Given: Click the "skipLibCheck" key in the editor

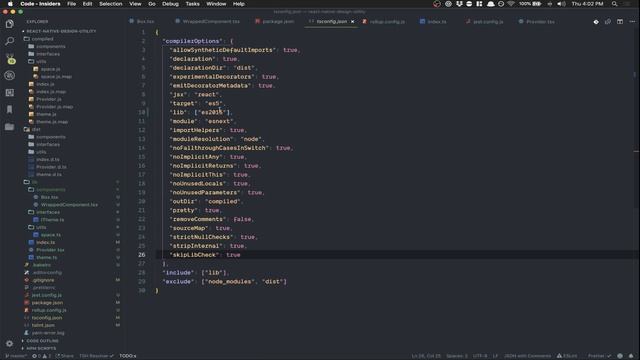Looking at the screenshot, I should (x=194, y=255).
